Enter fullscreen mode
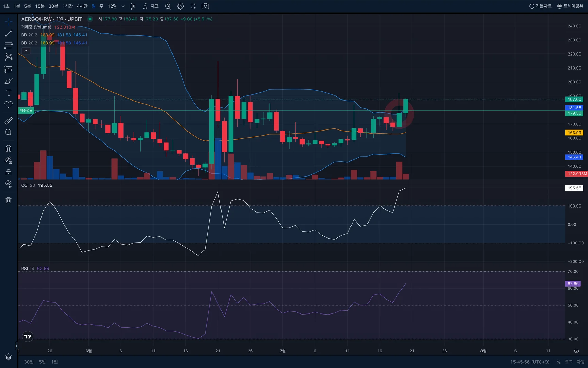This screenshot has height=368, width=588. 193,6
